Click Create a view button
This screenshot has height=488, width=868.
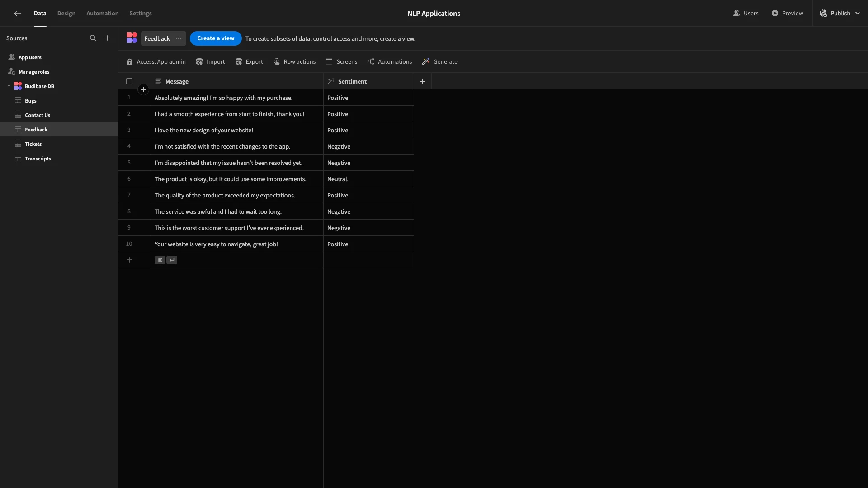pos(216,38)
